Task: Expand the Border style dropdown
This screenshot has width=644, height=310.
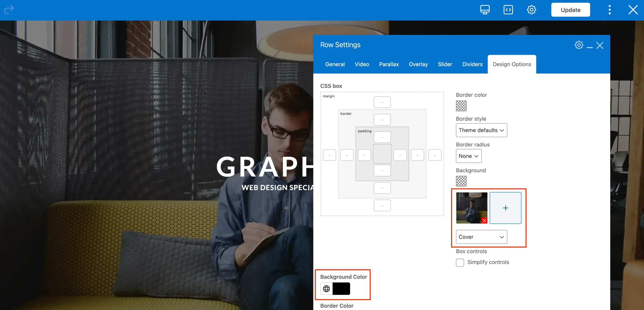Action: click(x=481, y=130)
